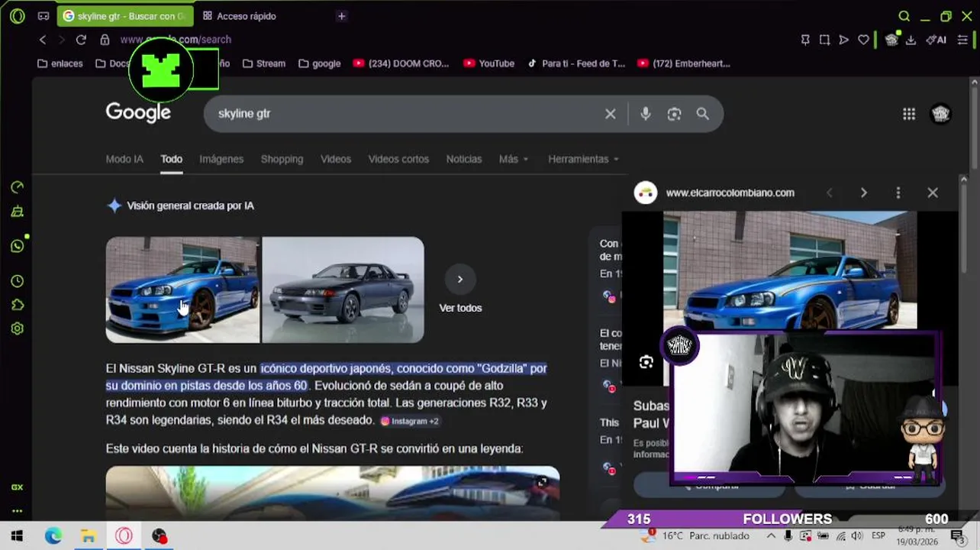Screen dimensions: 980x550
Task: Go back to previous page
Action: pyautogui.click(x=43, y=40)
